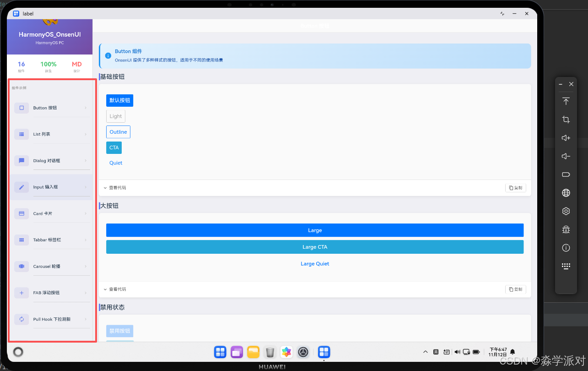Select the Dialog 对话框 label in sidebar
The height and width of the screenshot is (371, 588).
point(47,161)
